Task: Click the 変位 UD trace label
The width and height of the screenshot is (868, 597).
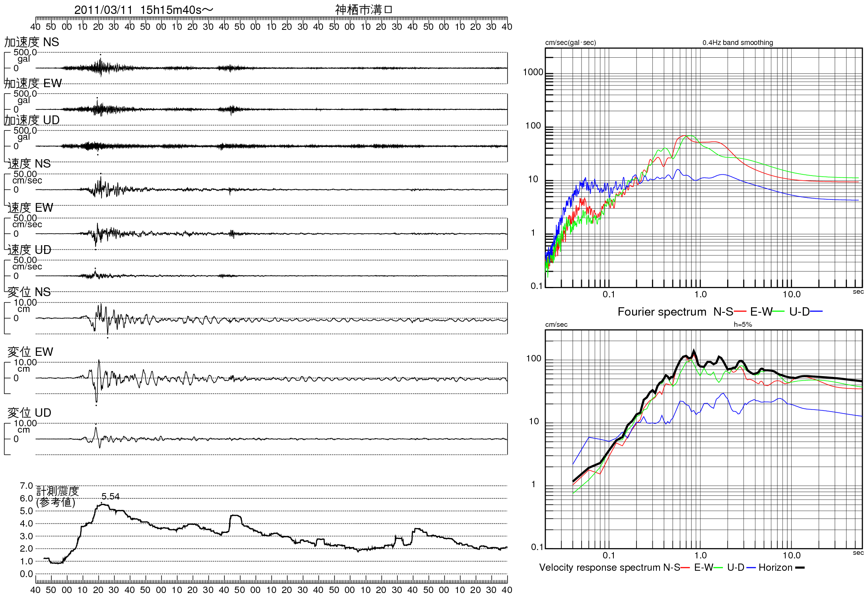Action: pyautogui.click(x=29, y=413)
